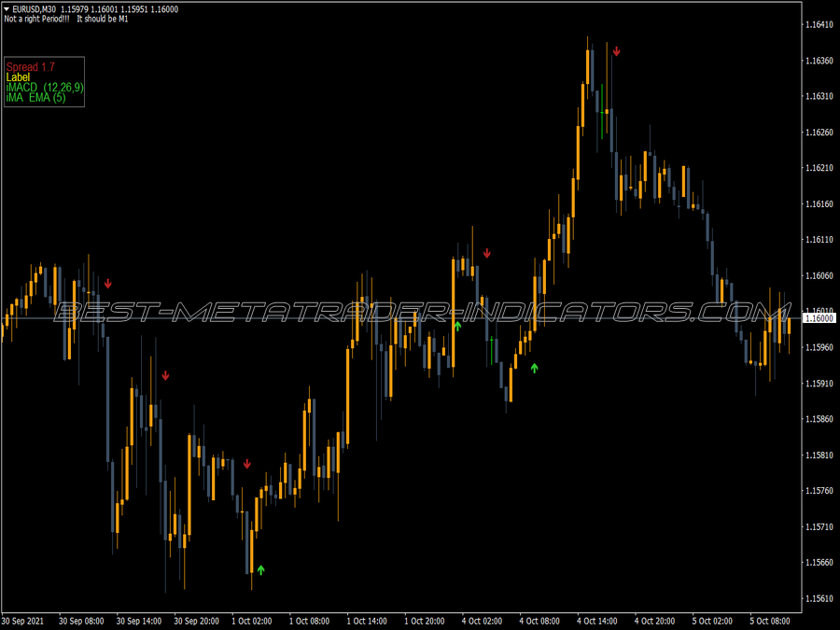
Task: Click the 1 Oct 20:00 time label
Action: [425, 621]
